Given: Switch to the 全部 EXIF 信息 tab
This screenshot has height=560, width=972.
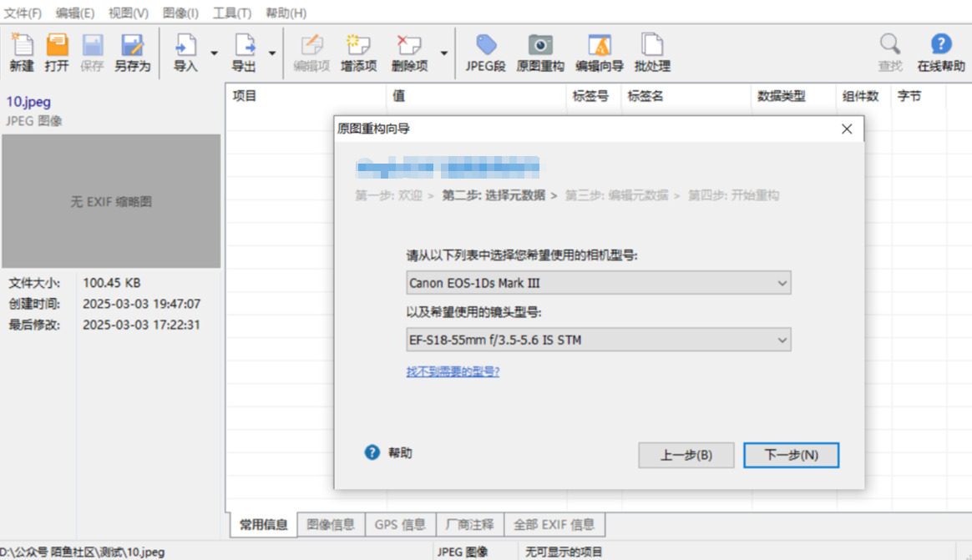Looking at the screenshot, I should point(554,525).
